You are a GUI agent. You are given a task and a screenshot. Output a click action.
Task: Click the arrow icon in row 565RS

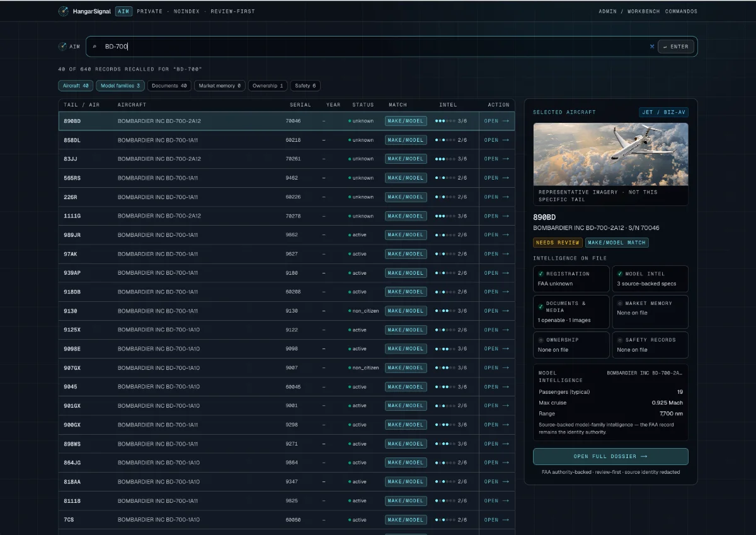coord(505,178)
